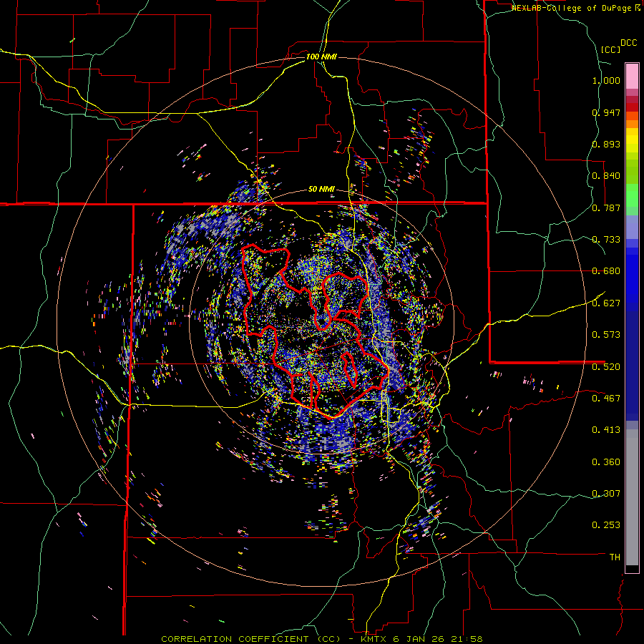Click the 0.787 legend value
Viewport: 644px width, 644px height.
tap(606, 208)
